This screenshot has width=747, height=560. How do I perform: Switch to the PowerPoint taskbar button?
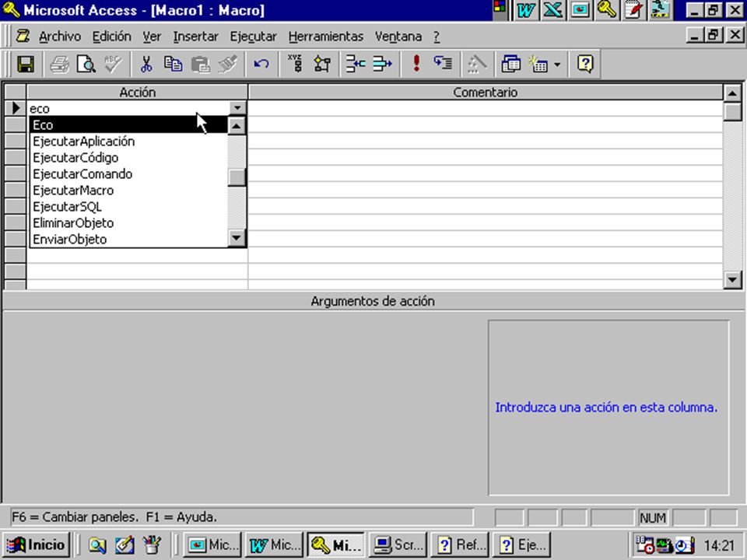point(212,544)
